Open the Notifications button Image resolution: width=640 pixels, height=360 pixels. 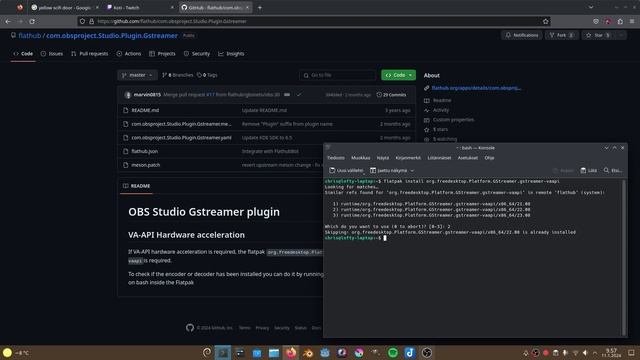(522, 36)
